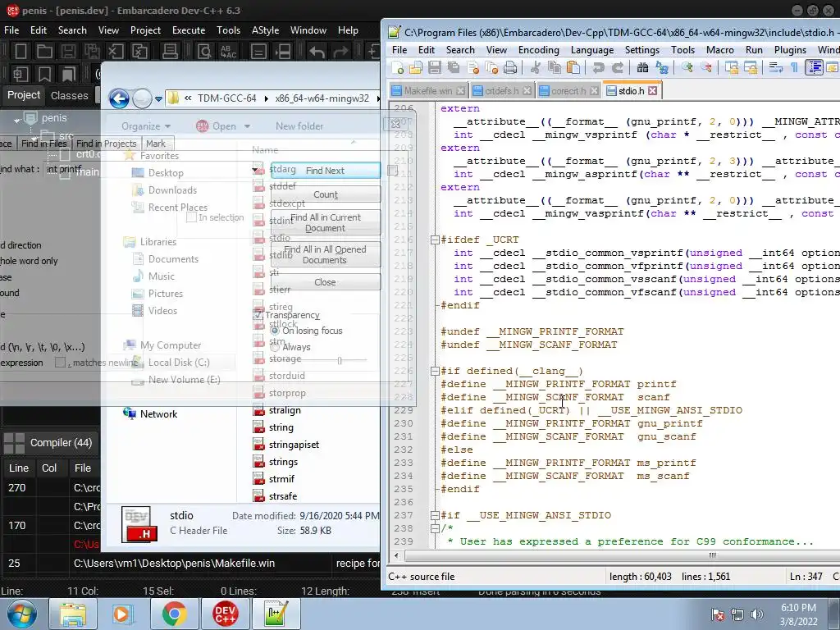Click binoculars Find icon in Notepad++
Image resolution: width=840 pixels, height=630 pixels.
point(642,67)
